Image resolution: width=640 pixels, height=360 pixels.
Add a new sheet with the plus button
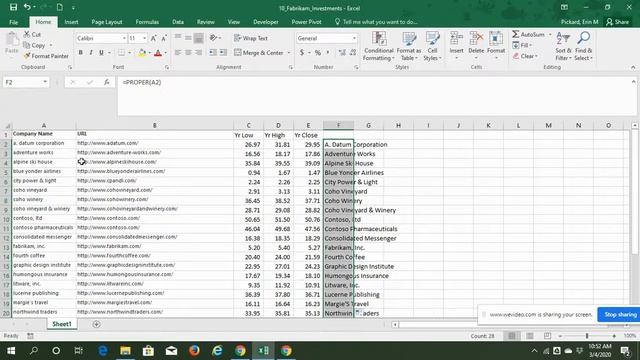(x=96, y=324)
